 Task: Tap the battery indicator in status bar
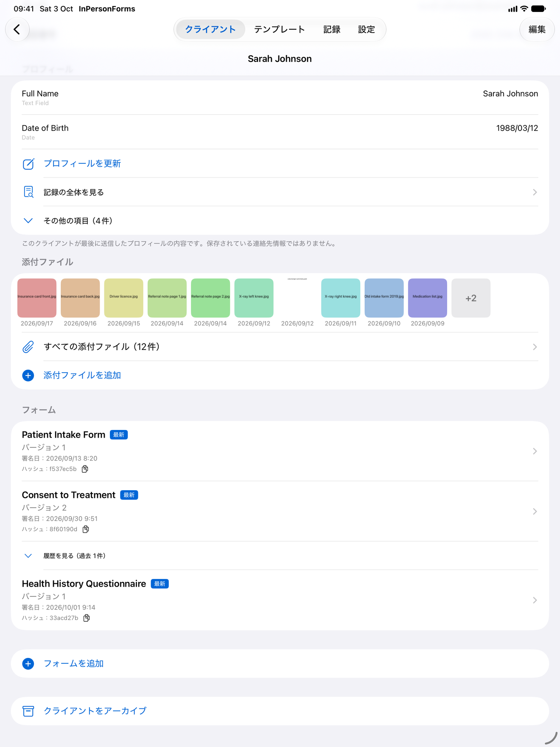point(539,8)
